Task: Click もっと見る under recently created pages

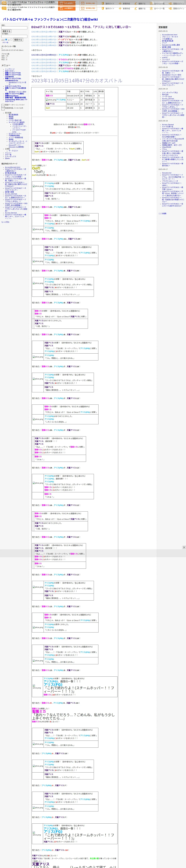Action: 5,222
